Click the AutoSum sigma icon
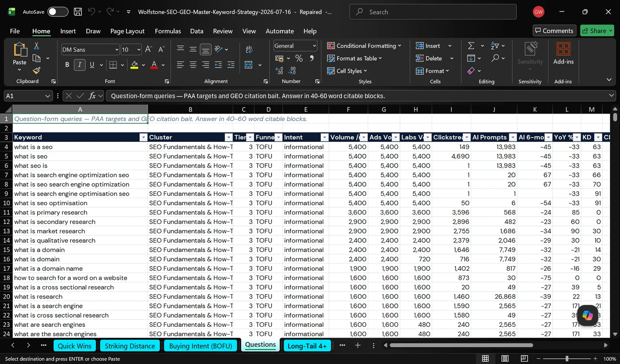This screenshot has width=620, height=364. [471, 46]
